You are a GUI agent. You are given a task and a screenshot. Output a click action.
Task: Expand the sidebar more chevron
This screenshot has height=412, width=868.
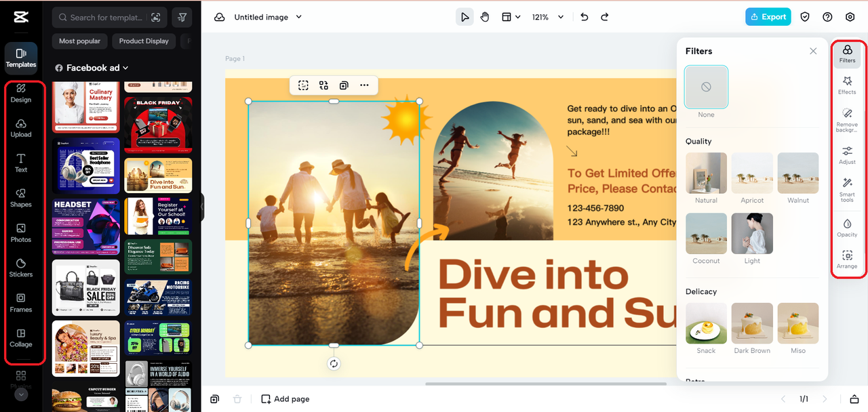21,394
